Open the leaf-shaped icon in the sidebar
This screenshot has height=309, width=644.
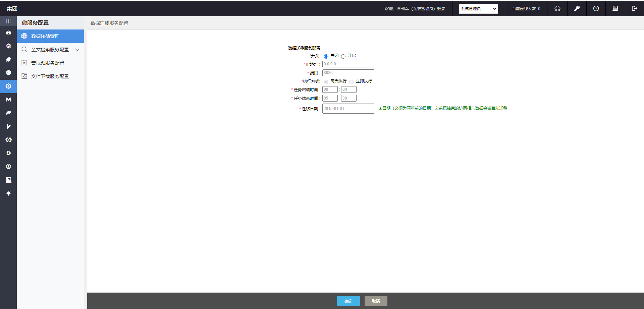click(x=8, y=113)
